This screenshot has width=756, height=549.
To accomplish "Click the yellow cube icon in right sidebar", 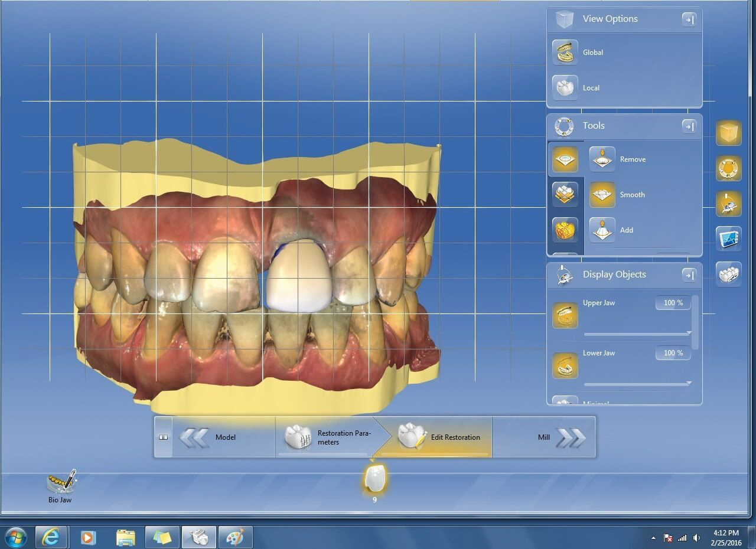I will tap(728, 133).
